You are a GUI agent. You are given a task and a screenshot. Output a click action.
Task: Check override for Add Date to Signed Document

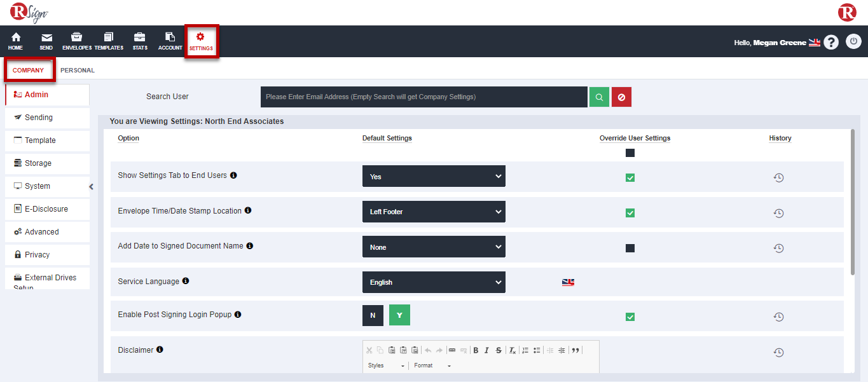click(x=630, y=248)
